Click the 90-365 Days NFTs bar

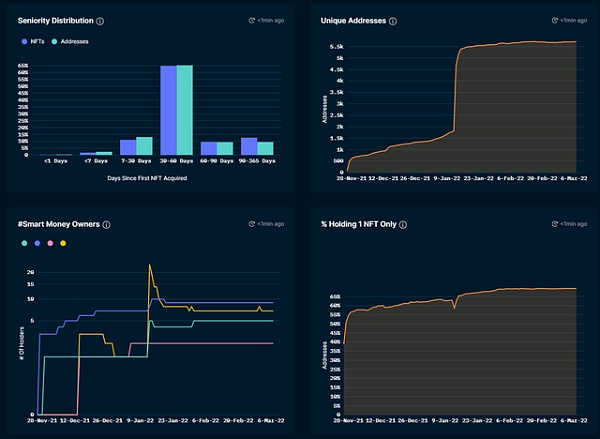[x=249, y=146]
